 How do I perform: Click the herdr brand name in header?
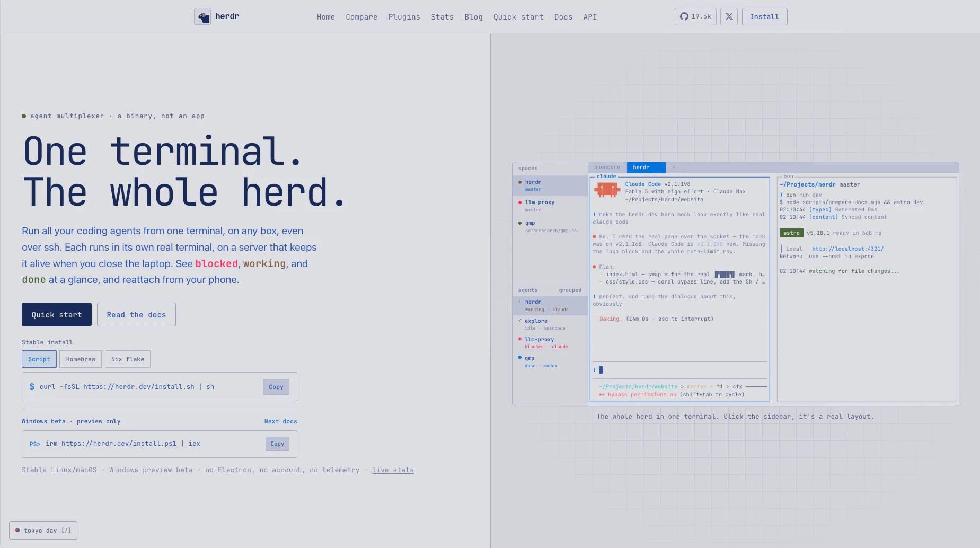pos(227,16)
